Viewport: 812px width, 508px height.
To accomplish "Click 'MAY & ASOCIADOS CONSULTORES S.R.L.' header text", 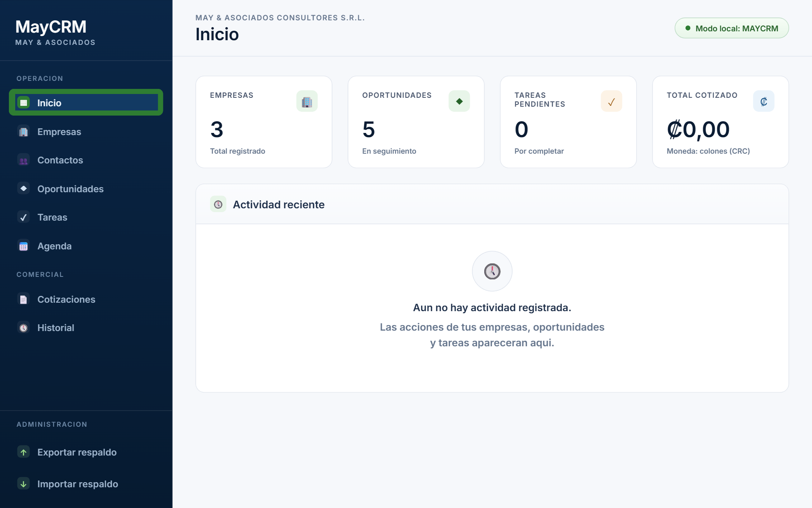I will coord(280,18).
